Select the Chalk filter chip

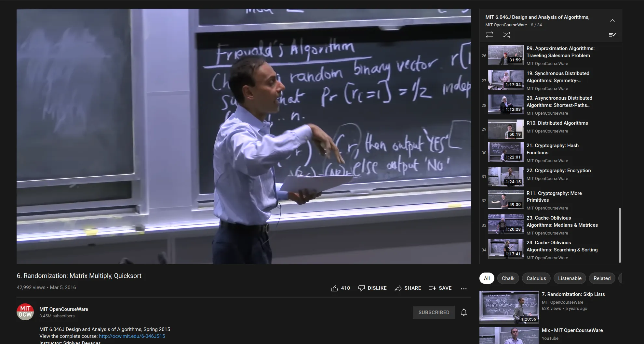click(x=508, y=278)
